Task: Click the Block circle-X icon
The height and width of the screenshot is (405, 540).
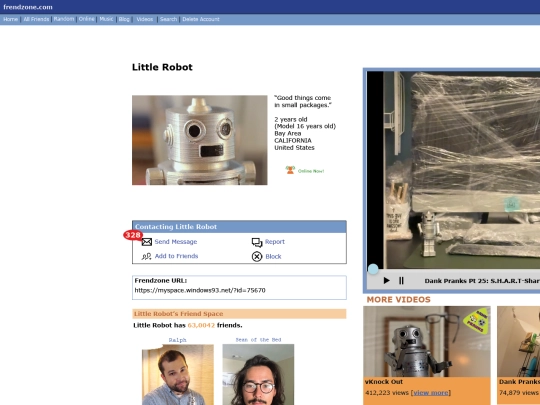Action: coord(257,257)
